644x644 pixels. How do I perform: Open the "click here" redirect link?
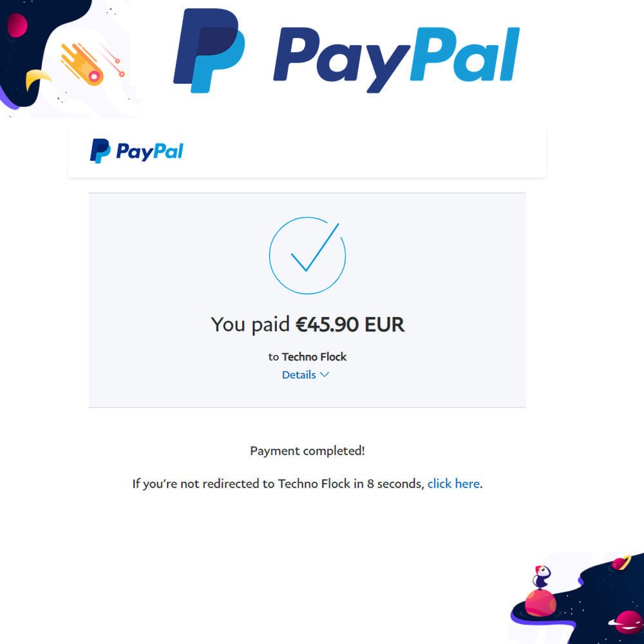pos(453,484)
